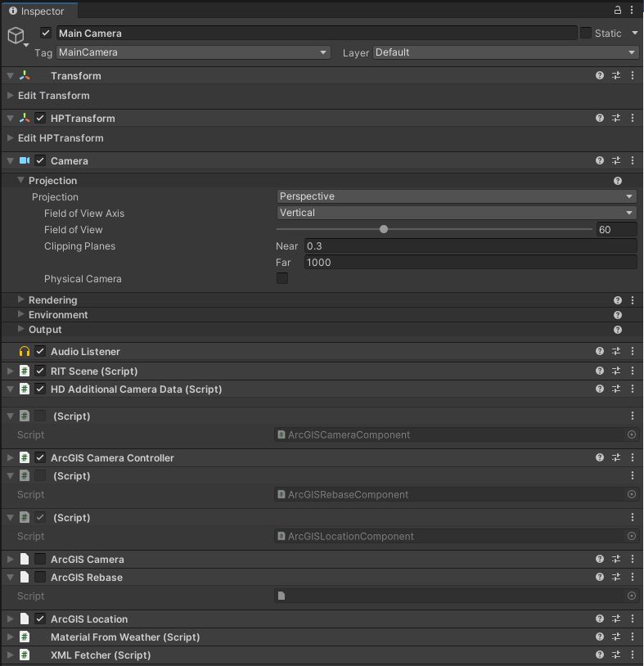Toggle the Static checkbox
Screen dimensions: 644x666
(586, 34)
